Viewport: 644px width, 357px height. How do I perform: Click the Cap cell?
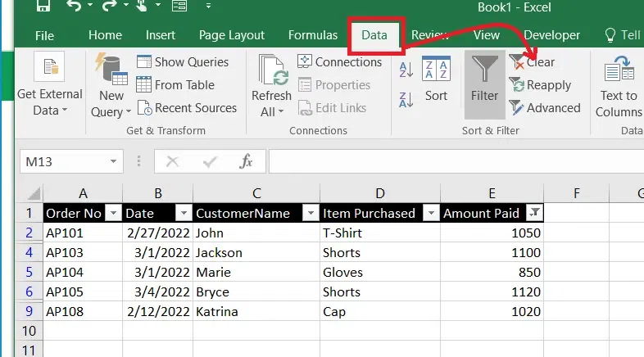pyautogui.click(x=380, y=311)
